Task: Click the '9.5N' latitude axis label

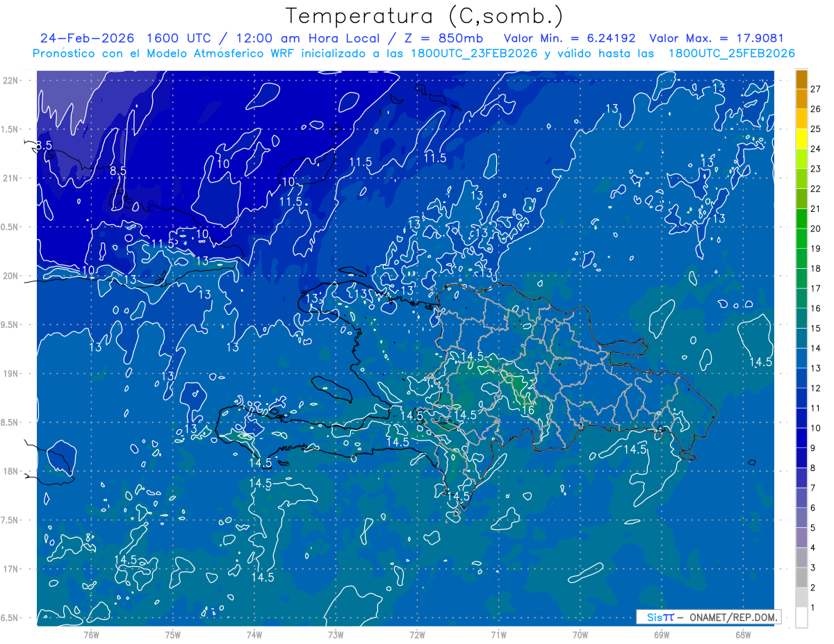Action: pyautogui.click(x=10, y=324)
